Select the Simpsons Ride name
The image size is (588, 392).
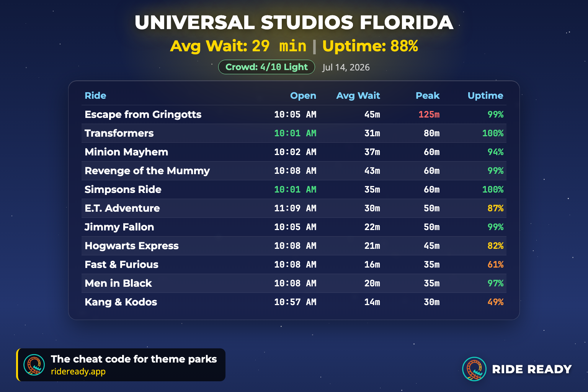point(123,189)
